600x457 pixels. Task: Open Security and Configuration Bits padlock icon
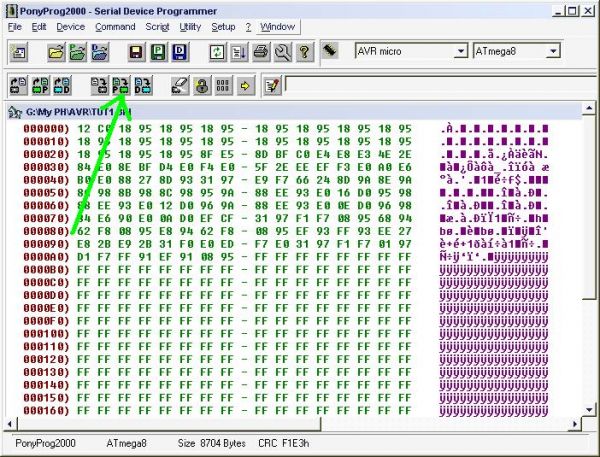pyautogui.click(x=201, y=85)
